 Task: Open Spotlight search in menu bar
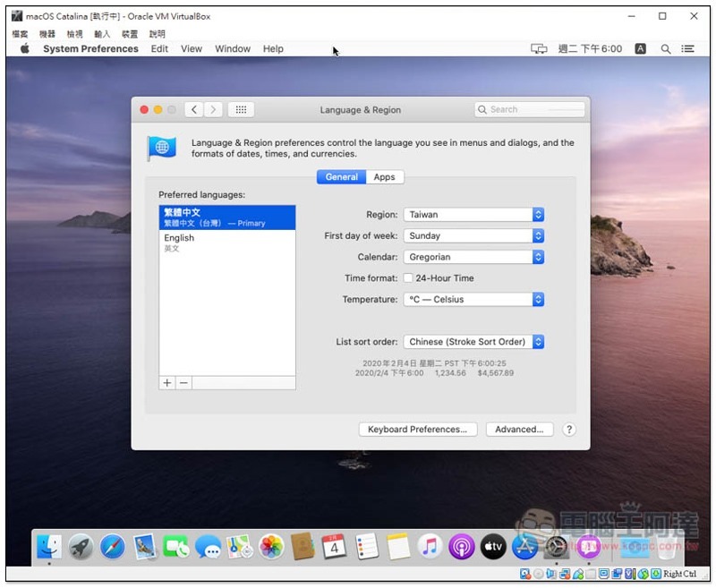tap(665, 49)
